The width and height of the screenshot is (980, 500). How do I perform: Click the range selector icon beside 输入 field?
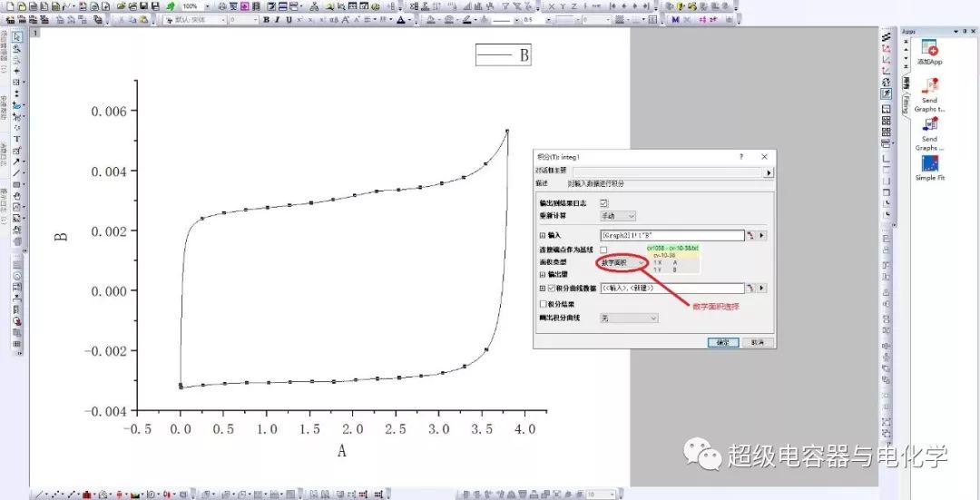[750, 236]
